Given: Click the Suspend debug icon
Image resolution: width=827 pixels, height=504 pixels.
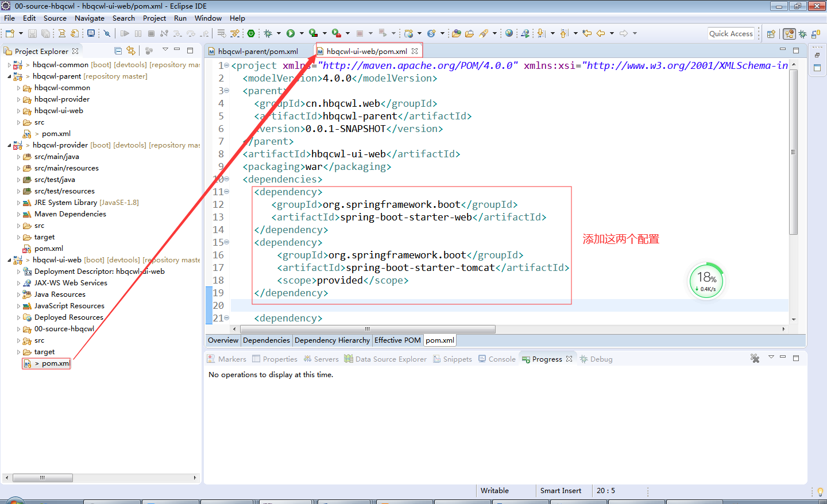Looking at the screenshot, I should click(x=138, y=33).
